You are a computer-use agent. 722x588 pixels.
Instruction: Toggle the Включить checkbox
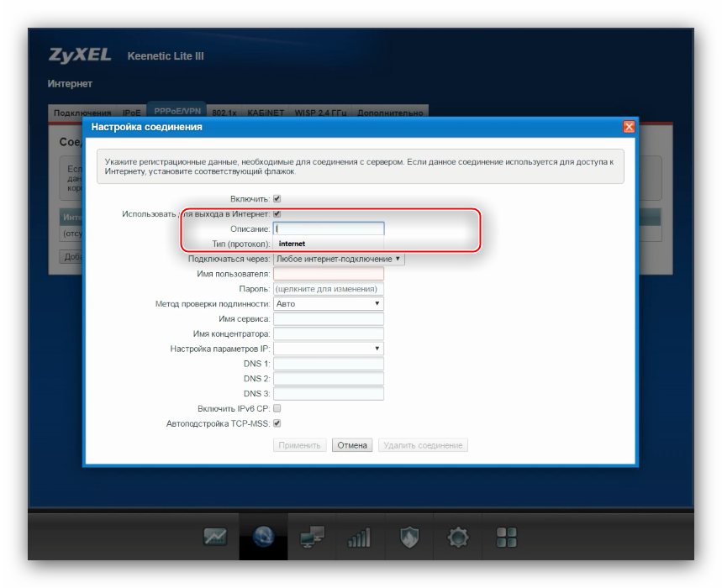[277, 199]
